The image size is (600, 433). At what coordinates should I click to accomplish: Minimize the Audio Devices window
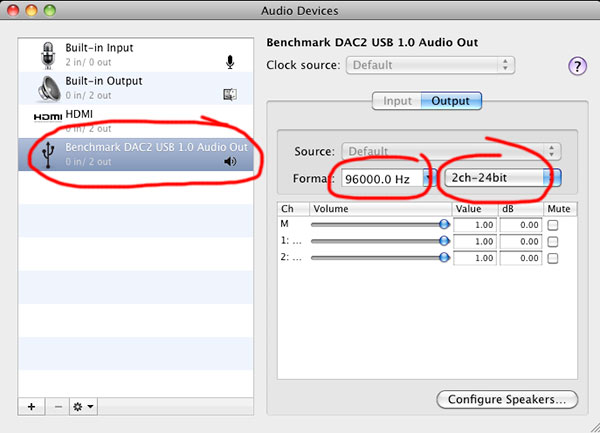(31, 10)
